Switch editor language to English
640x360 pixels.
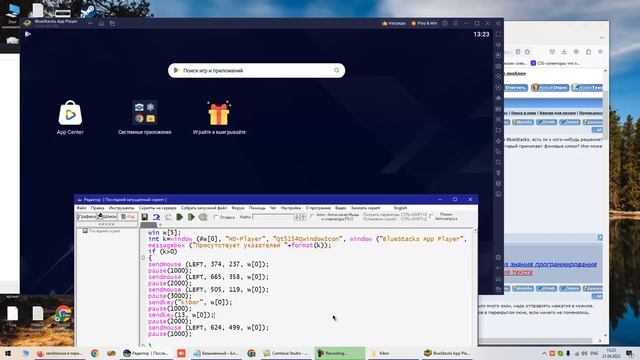pyautogui.click(x=400, y=208)
